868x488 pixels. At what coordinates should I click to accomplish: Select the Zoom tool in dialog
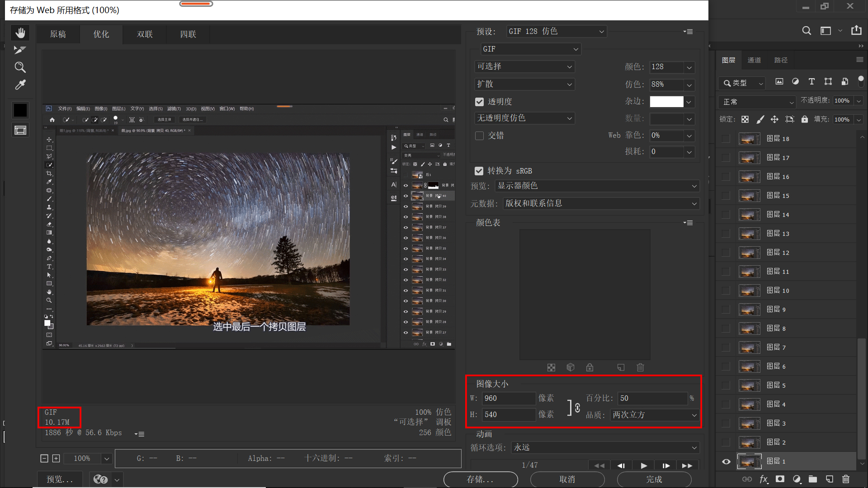click(20, 67)
